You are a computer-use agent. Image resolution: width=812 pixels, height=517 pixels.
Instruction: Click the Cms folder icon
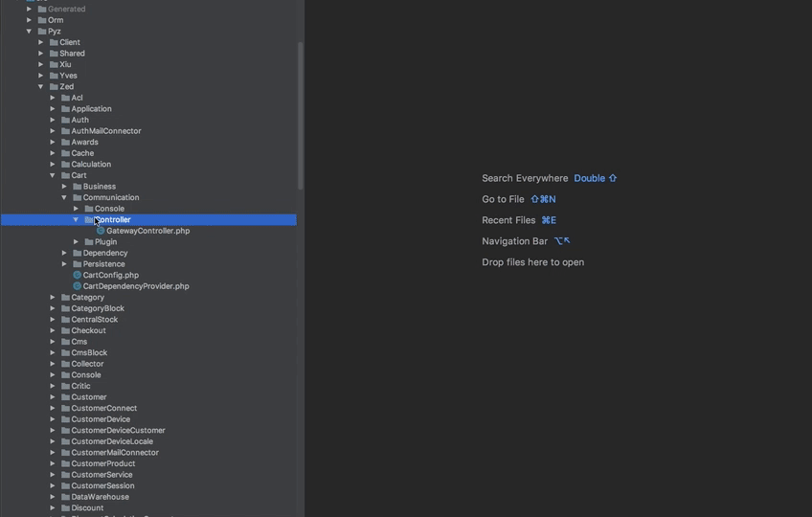tap(65, 342)
